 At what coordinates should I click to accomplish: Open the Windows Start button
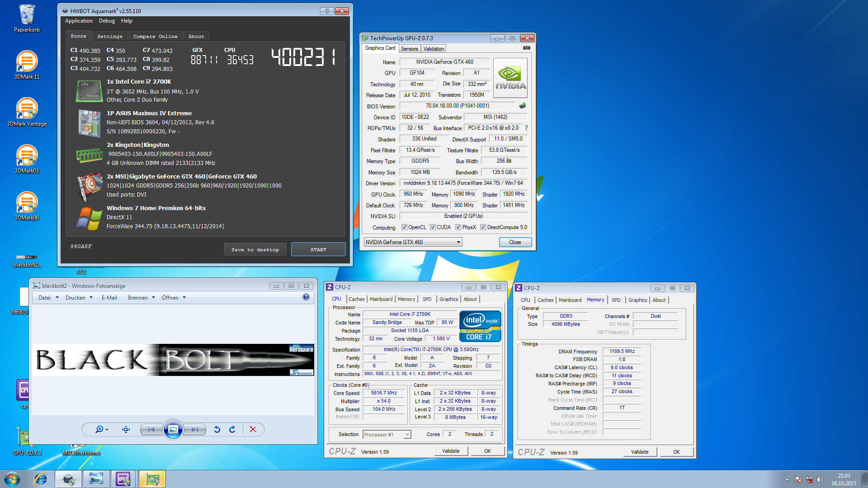pyautogui.click(x=12, y=479)
